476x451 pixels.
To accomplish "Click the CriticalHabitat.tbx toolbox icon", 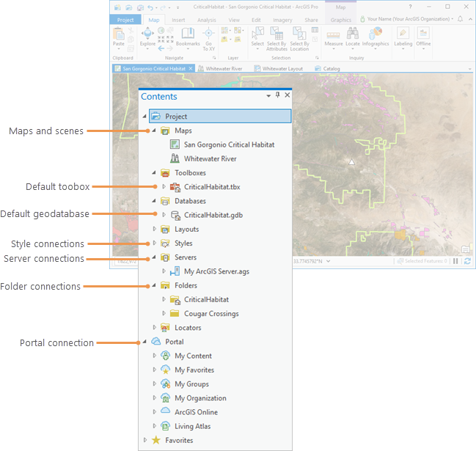I will tap(175, 187).
